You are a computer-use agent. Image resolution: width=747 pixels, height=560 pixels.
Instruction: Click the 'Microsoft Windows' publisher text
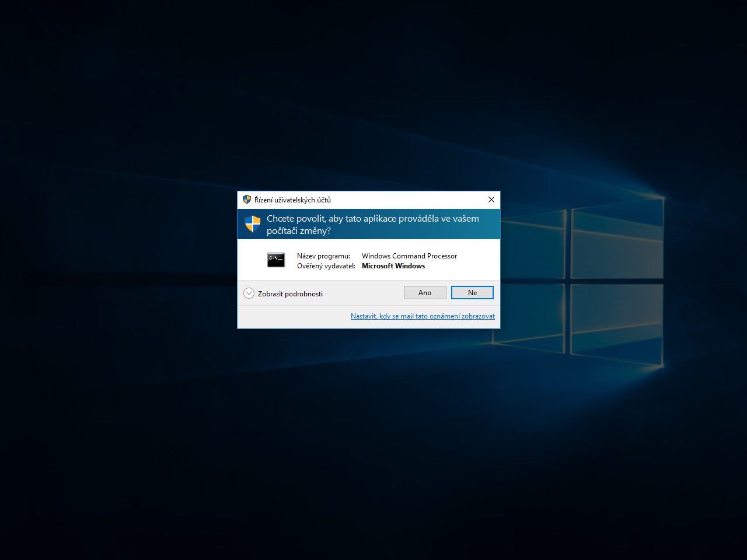393,266
